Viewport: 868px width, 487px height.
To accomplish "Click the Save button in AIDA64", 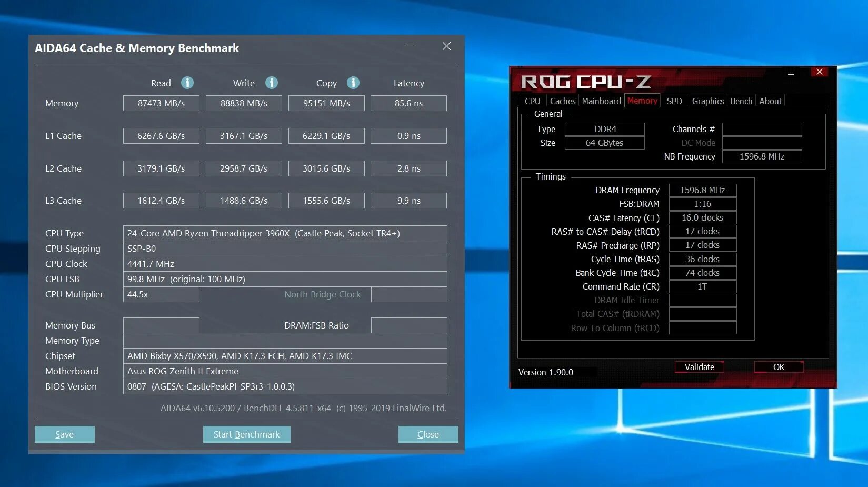I will coord(65,434).
